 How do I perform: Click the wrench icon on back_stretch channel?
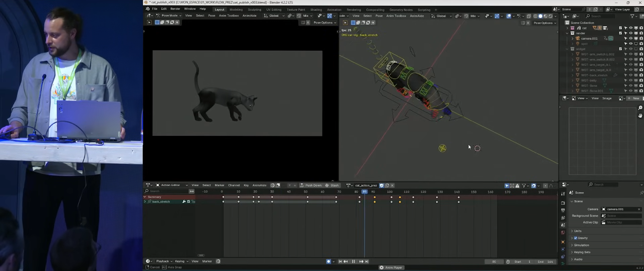[184, 202]
